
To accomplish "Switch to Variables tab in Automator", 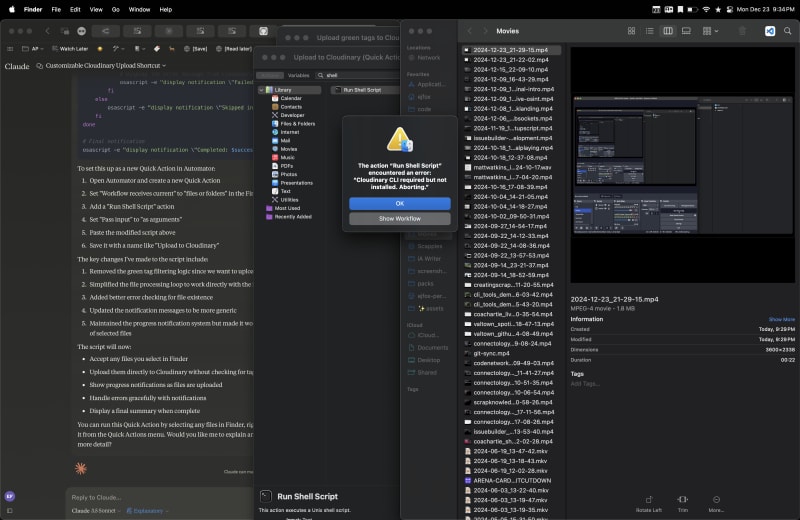I will tap(298, 76).
